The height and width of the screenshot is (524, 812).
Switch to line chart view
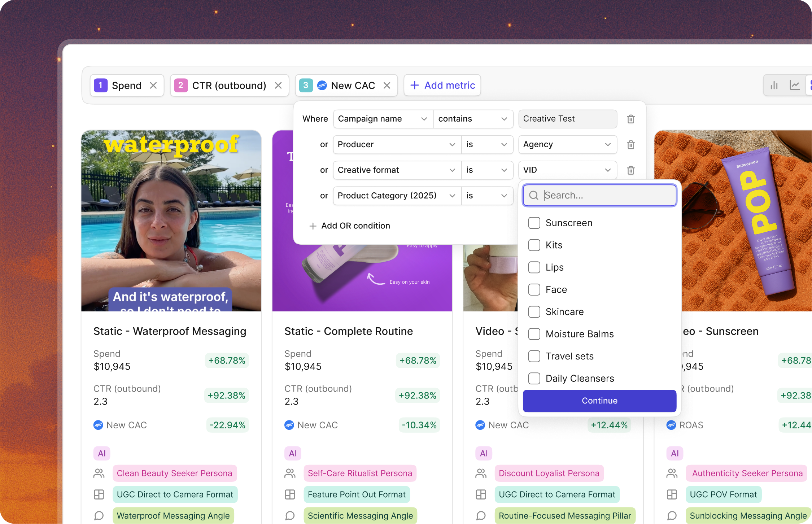click(794, 86)
